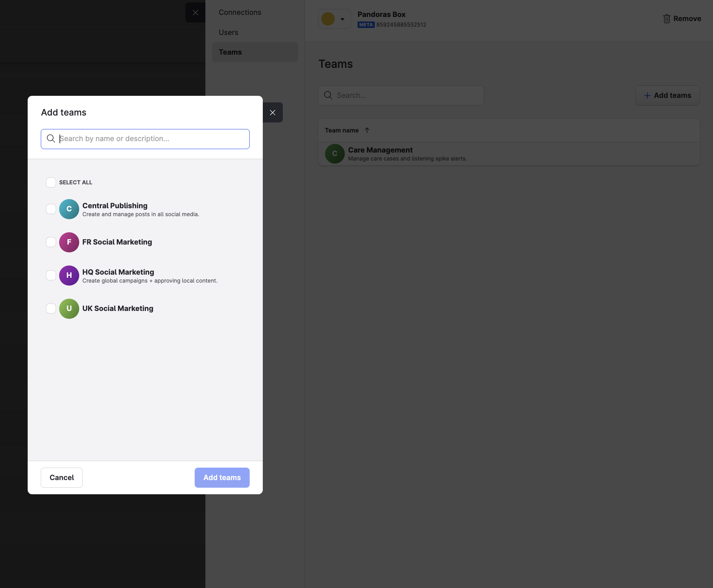This screenshot has width=713, height=588.
Task: Check the UK Social Marketing checkbox
Action: [51, 309]
